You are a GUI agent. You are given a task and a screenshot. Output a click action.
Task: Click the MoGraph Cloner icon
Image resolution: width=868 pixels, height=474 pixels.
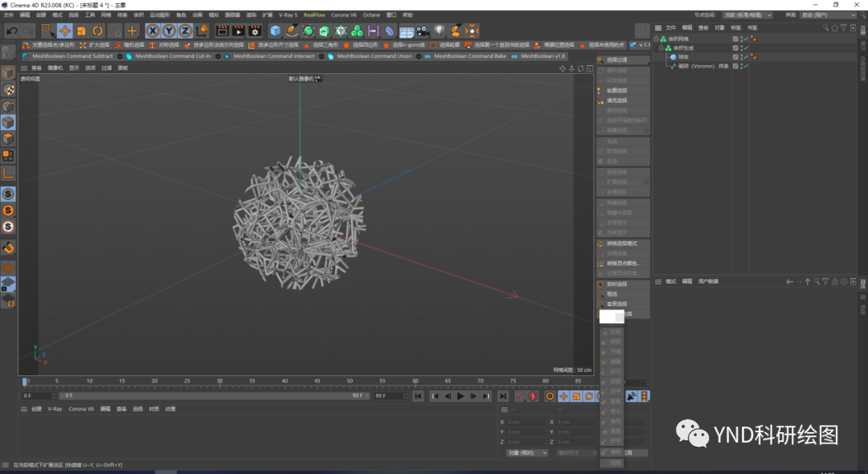point(341,31)
